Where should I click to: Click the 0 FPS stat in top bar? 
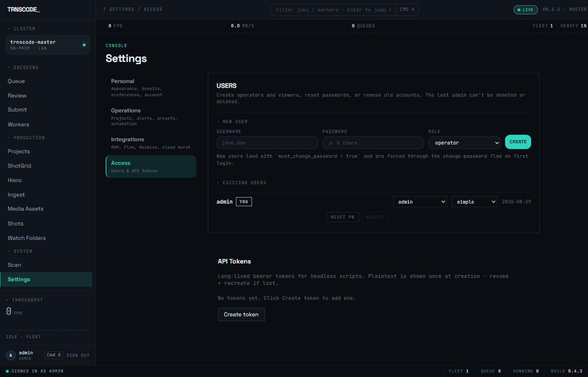(115, 26)
